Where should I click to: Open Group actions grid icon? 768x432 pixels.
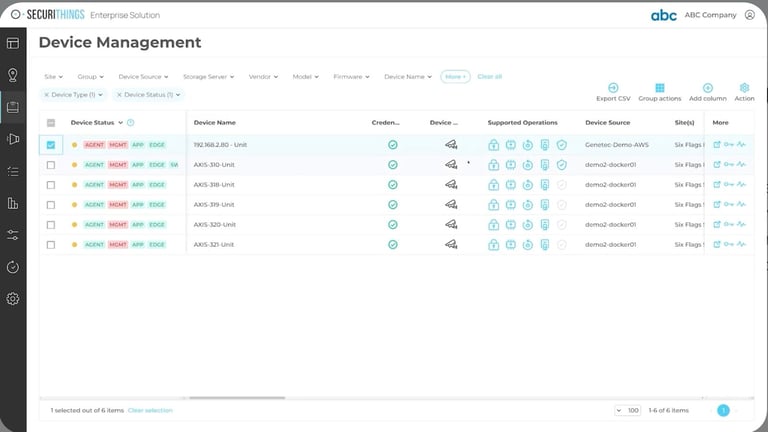tap(660, 88)
